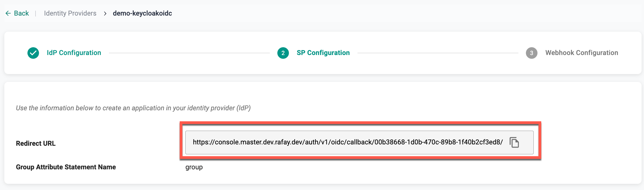Select the demo-keycloakoidc breadcrumb title
Viewport: 644px width, 190px height.
[x=142, y=13]
